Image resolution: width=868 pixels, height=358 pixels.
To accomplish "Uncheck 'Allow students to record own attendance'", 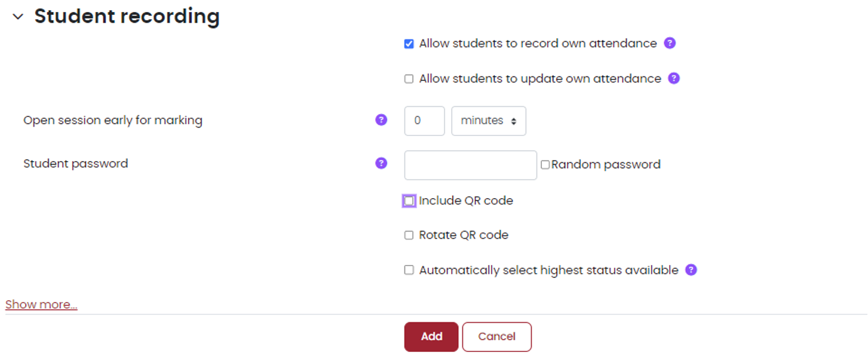I will 409,43.
